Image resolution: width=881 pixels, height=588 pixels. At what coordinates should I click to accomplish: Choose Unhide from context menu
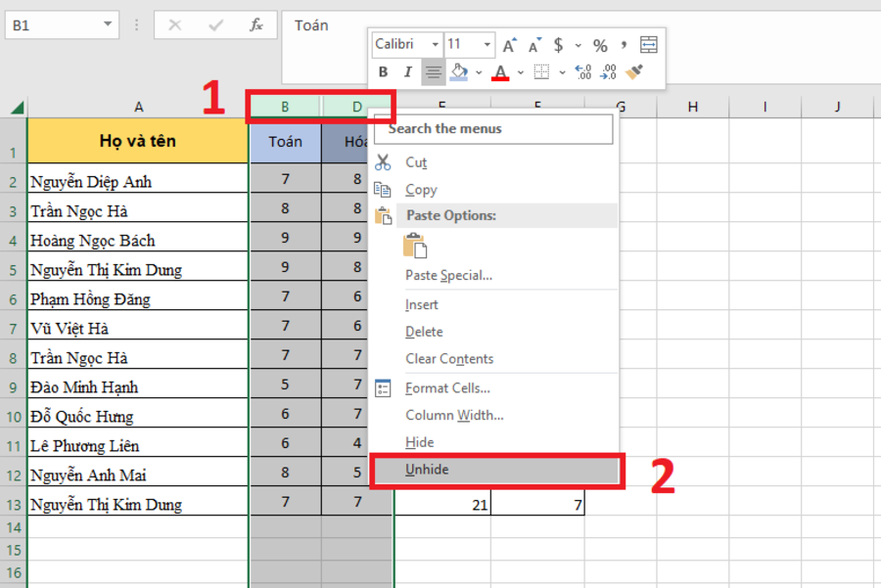pos(496,470)
